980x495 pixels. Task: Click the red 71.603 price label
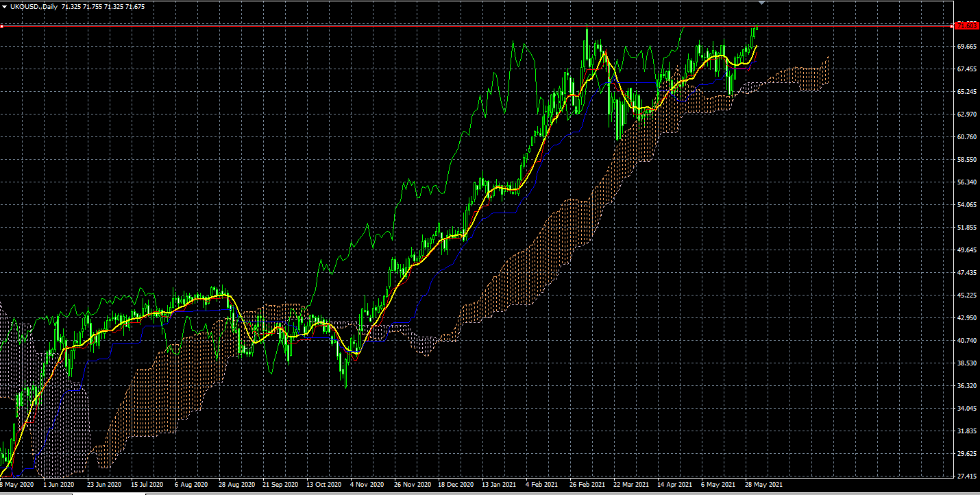coord(967,25)
